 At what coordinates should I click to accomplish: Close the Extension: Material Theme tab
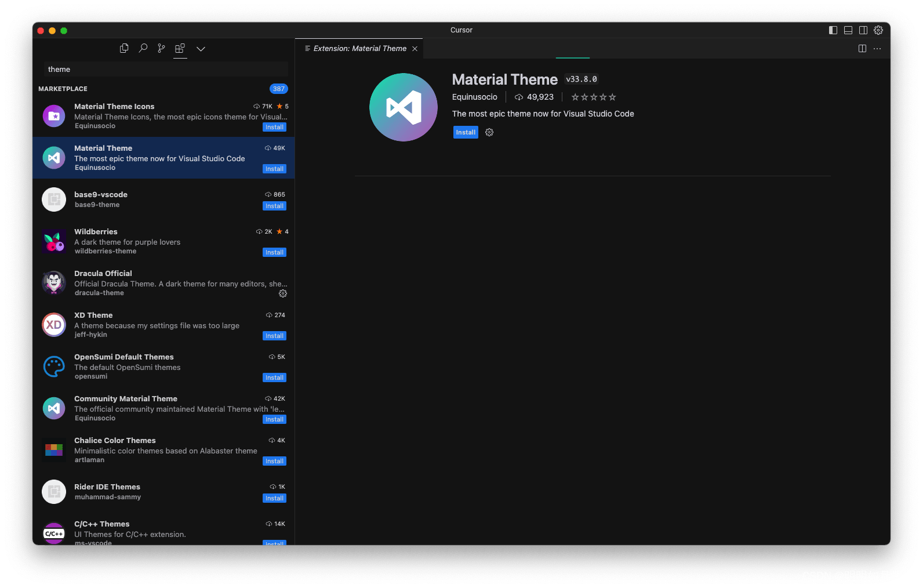[415, 49]
